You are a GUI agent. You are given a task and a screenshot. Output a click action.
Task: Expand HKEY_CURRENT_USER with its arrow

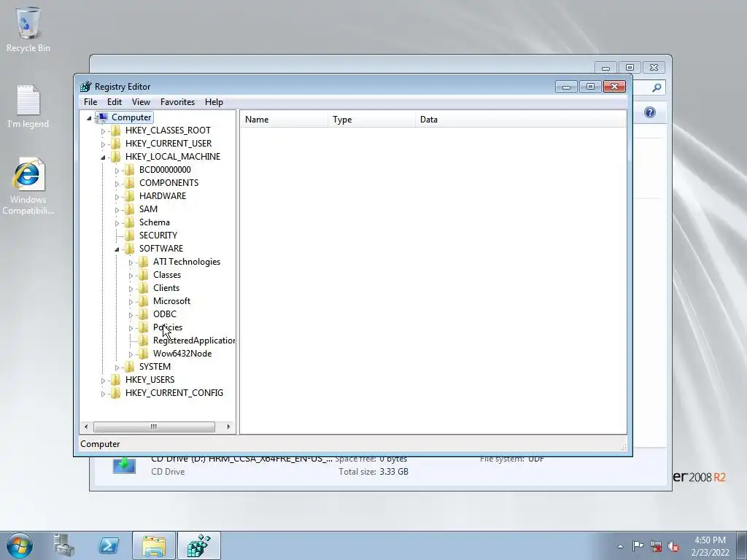(103, 144)
